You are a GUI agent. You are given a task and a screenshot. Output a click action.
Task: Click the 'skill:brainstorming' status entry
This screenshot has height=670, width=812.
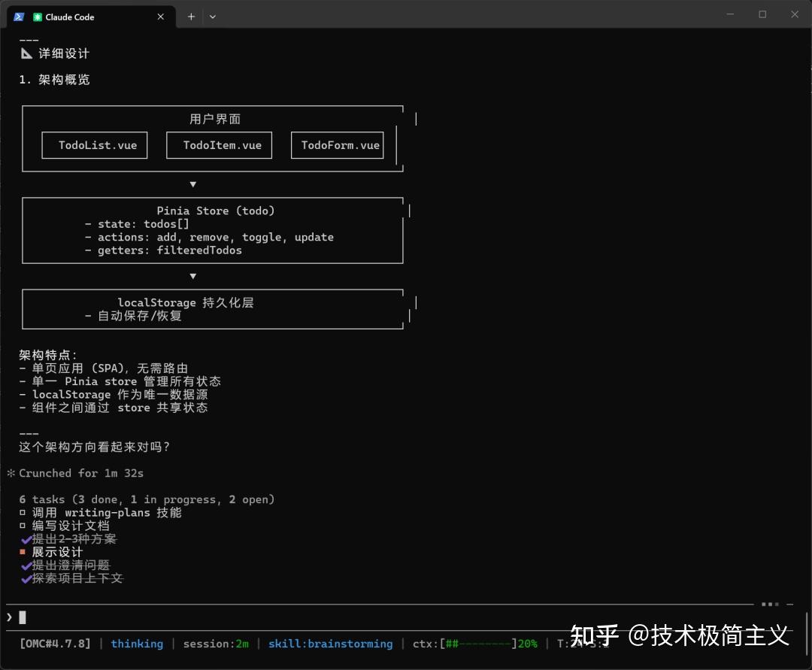[330, 644]
